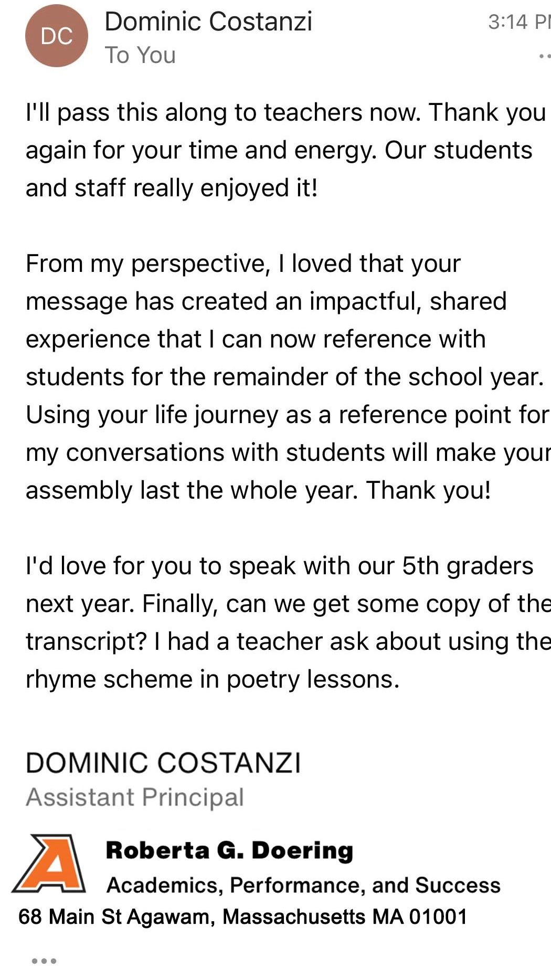
Task: Tap "and staff really enjoyed it!" line
Action: tap(172, 188)
